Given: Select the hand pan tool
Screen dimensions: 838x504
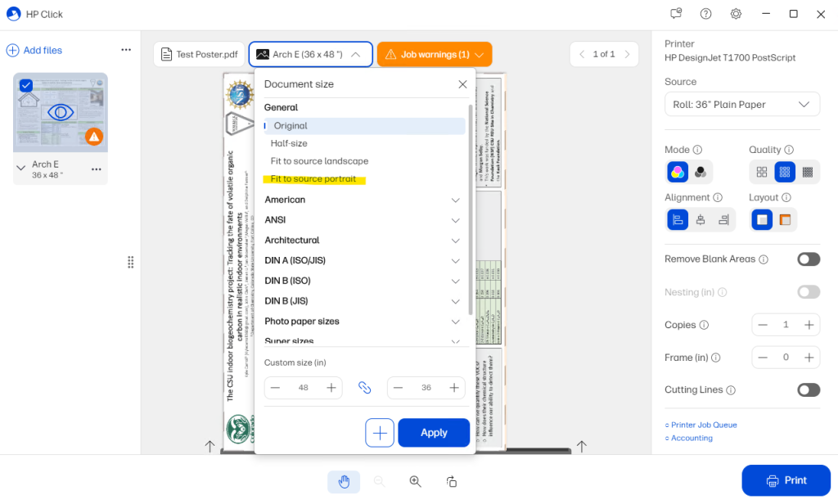Looking at the screenshot, I should pos(344,482).
